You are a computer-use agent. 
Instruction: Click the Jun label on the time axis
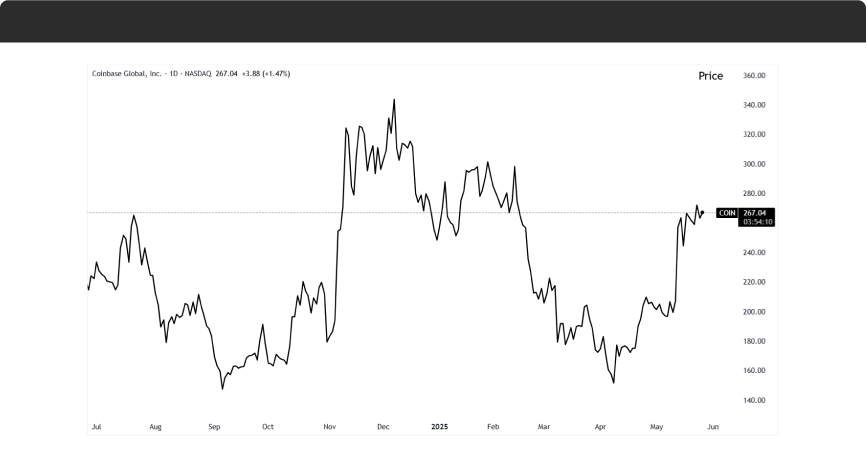point(711,426)
